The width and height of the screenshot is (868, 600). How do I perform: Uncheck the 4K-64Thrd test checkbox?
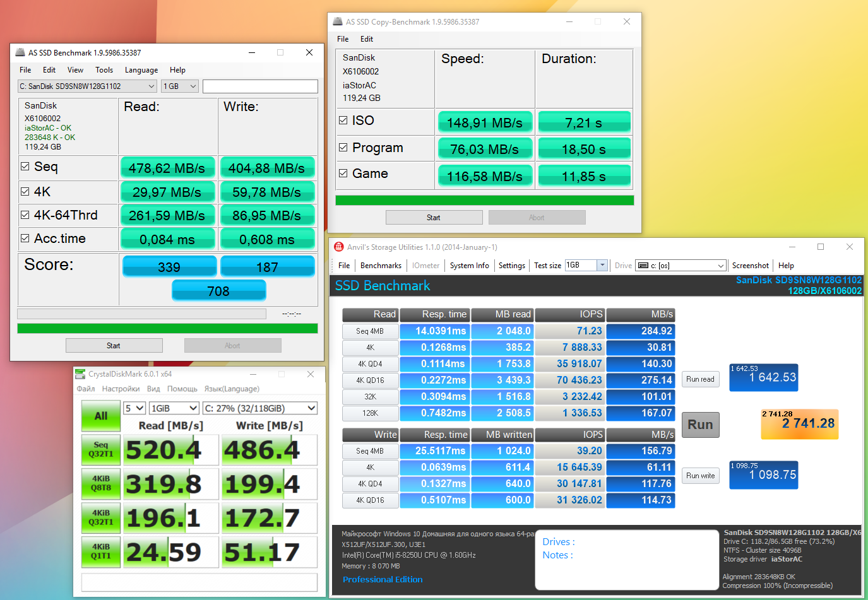(25, 215)
